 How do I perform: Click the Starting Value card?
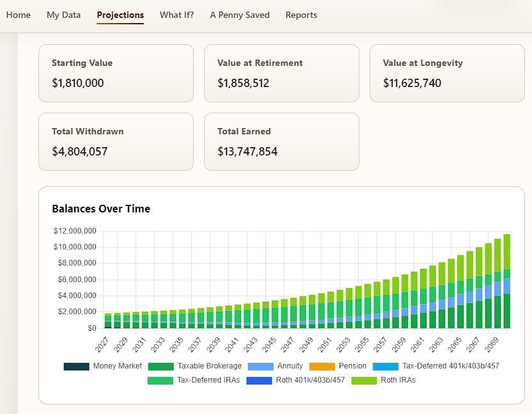[116, 73]
